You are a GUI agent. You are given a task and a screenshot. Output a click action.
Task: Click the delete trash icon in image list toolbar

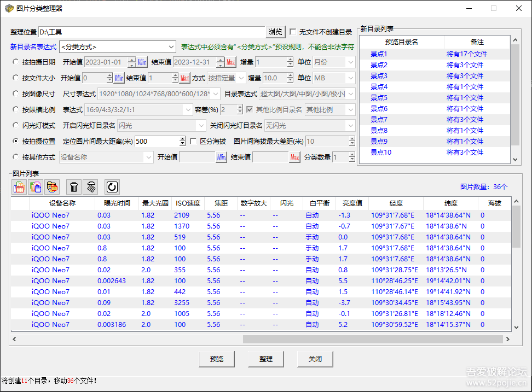coord(73,186)
